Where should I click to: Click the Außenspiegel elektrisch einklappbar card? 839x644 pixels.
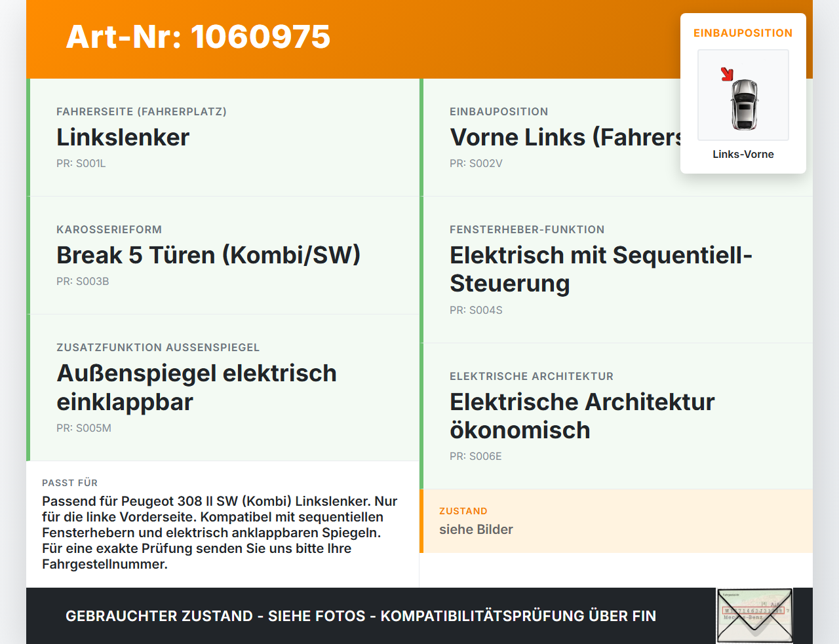click(223, 388)
